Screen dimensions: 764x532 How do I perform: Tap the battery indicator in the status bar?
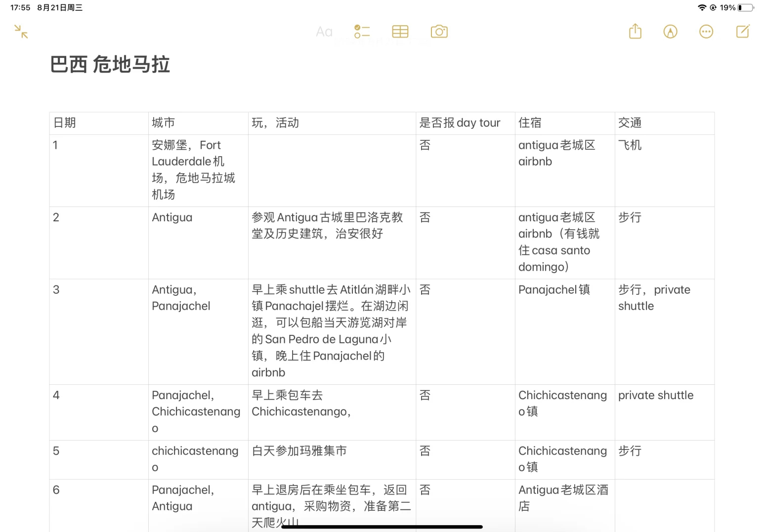[746, 7]
